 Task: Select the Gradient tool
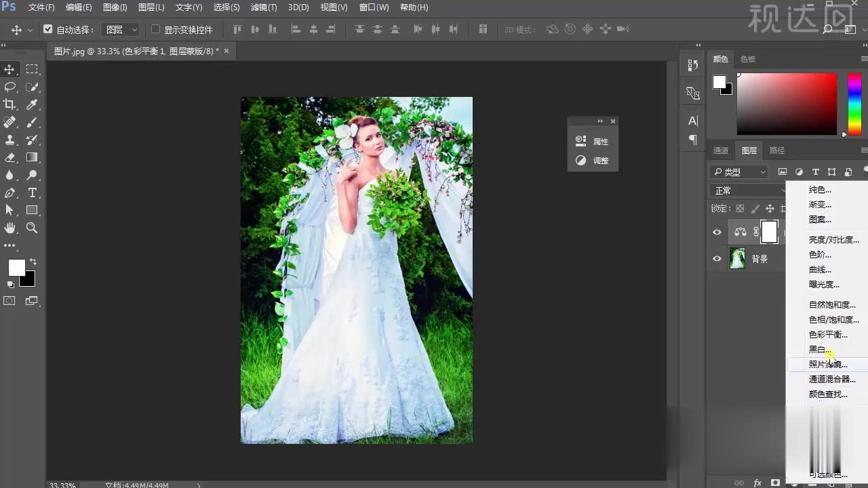coord(32,157)
